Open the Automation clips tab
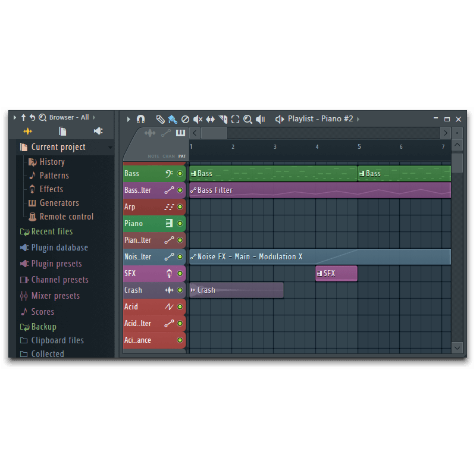 coord(166,133)
